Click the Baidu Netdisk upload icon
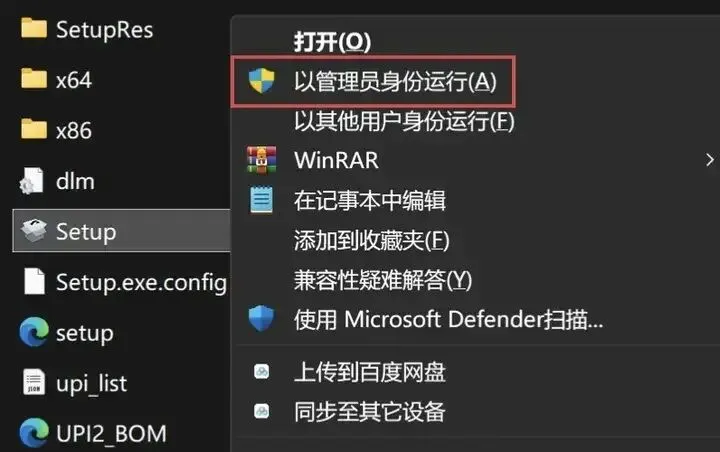The height and width of the screenshot is (452, 720). pos(261,371)
